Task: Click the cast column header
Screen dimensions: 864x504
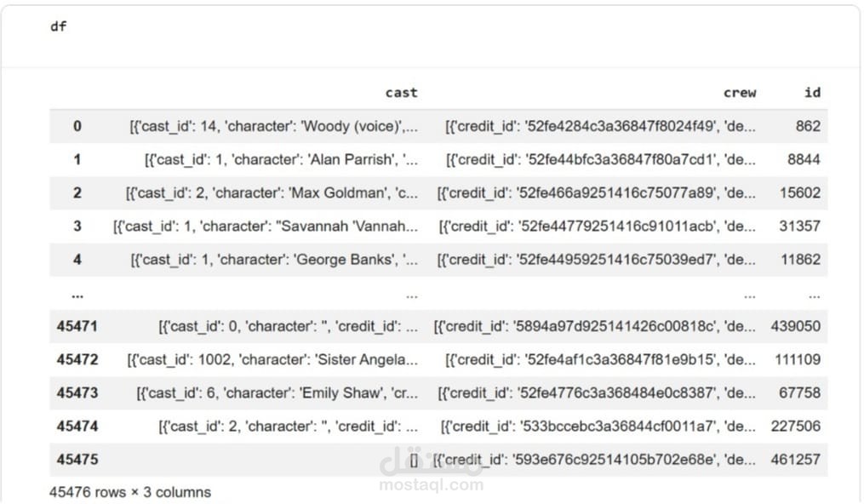Action: (x=401, y=93)
